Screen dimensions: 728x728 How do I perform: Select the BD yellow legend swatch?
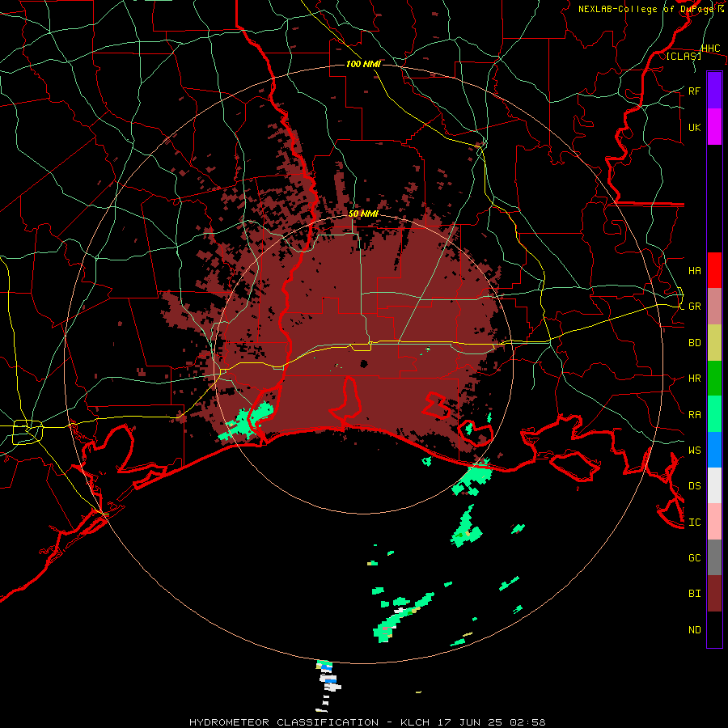714,343
